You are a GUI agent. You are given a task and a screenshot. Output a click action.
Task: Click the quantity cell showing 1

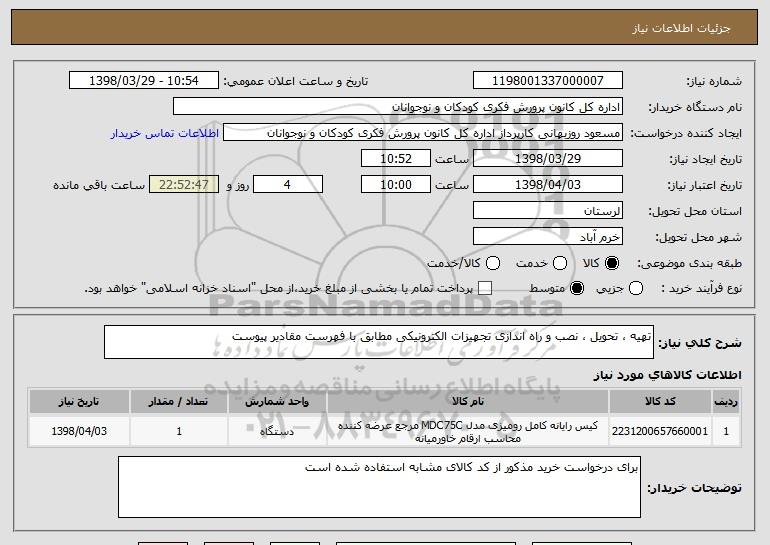178,431
